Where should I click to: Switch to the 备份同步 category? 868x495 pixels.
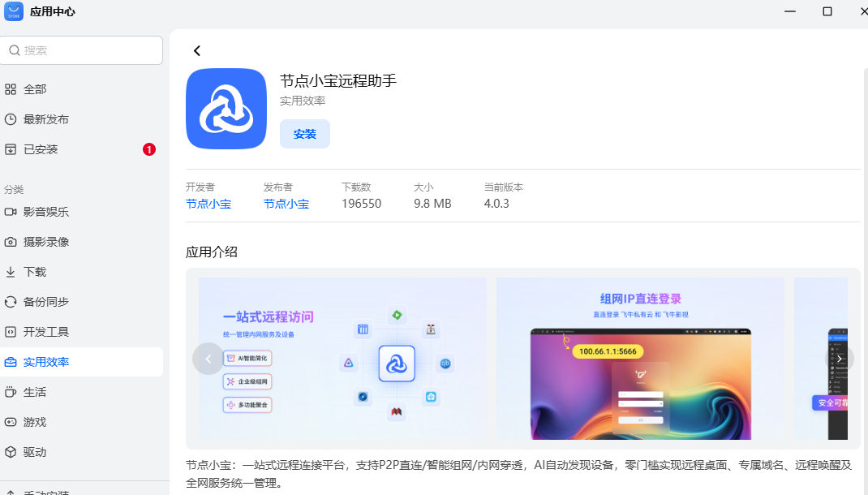click(x=46, y=302)
